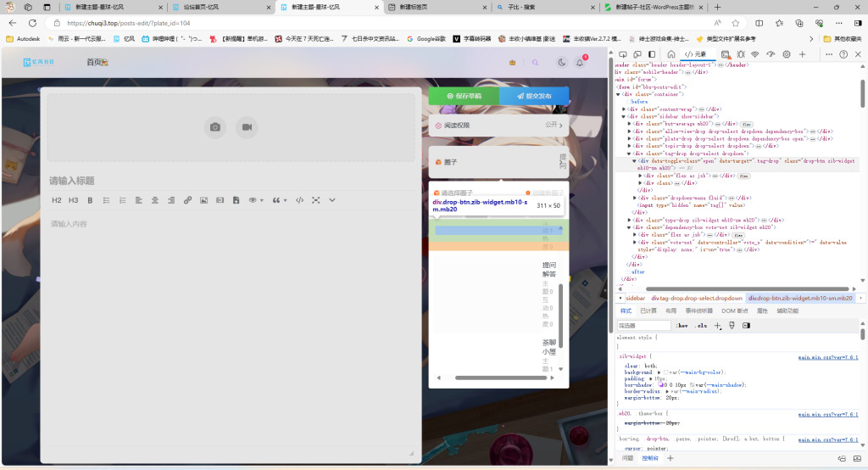
Task: Expand the 阅读权限 permission dropdown
Action: coord(498,125)
